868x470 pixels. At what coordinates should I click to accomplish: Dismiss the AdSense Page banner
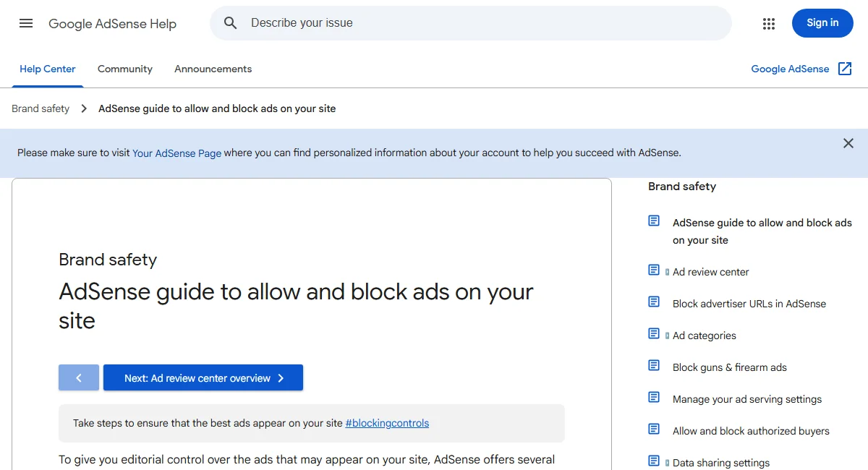pyautogui.click(x=848, y=143)
